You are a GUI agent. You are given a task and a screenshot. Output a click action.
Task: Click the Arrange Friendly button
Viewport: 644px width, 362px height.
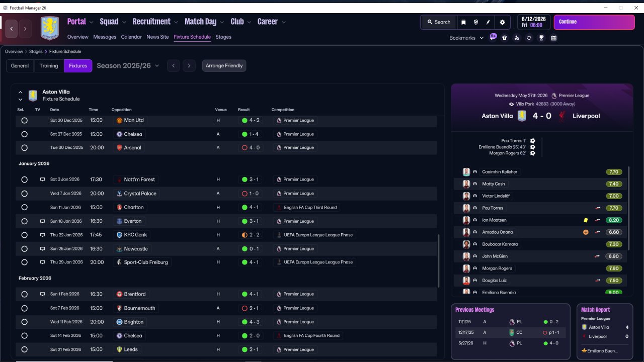(x=224, y=66)
